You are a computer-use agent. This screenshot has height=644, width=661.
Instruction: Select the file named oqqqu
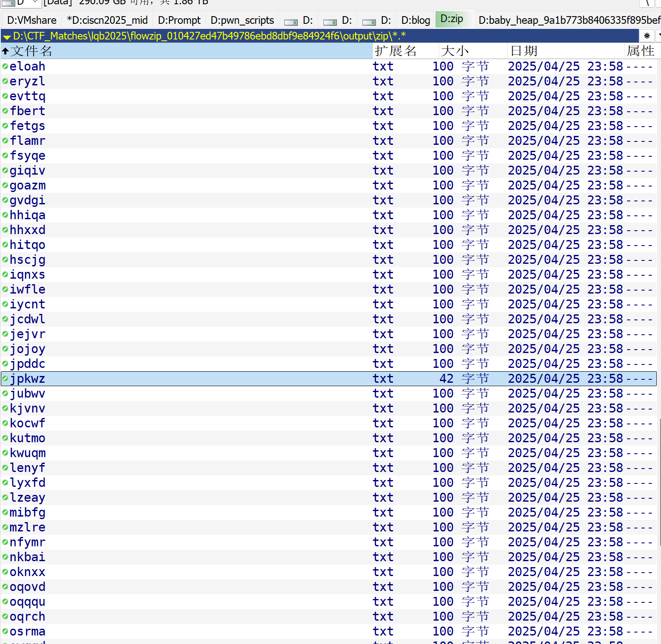(27, 602)
